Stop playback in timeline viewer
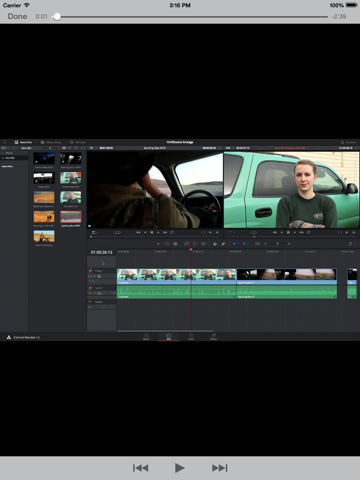This screenshot has width=360, height=480. coord(288,232)
